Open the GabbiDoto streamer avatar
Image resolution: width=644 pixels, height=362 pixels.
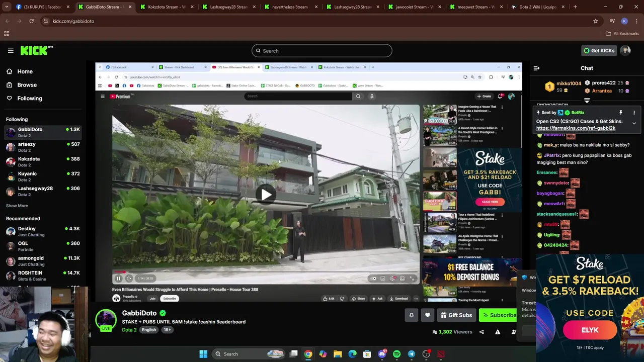pyautogui.click(x=106, y=320)
